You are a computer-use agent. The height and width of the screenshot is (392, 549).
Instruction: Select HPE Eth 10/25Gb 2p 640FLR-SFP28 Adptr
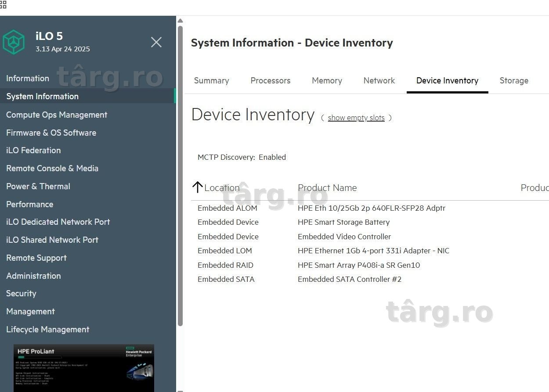point(372,208)
